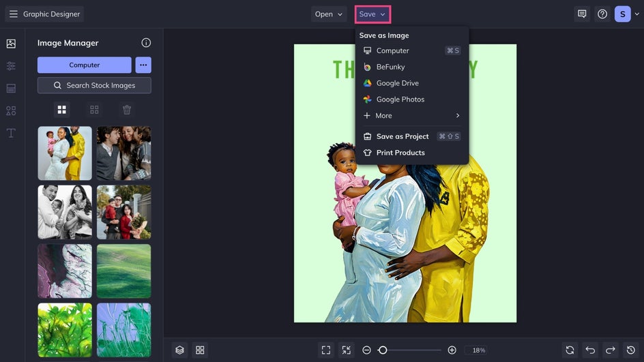Click the zoom slider handle

coord(382,350)
